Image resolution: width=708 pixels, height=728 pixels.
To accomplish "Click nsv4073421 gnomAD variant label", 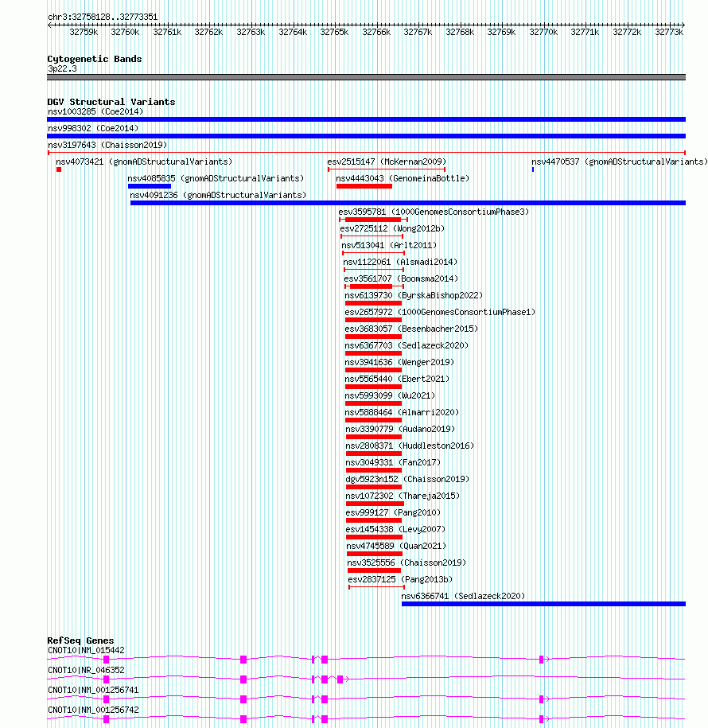I will [144, 162].
